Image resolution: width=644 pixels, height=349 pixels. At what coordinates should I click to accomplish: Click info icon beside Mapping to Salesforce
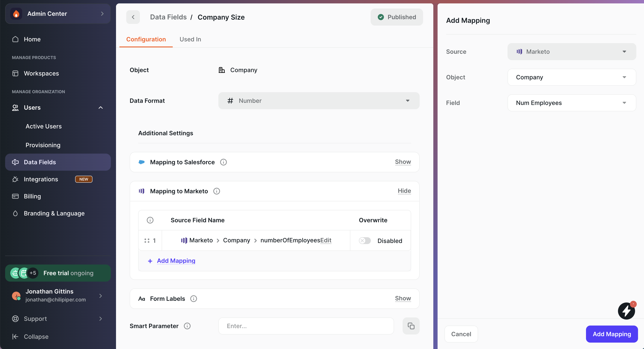223,162
